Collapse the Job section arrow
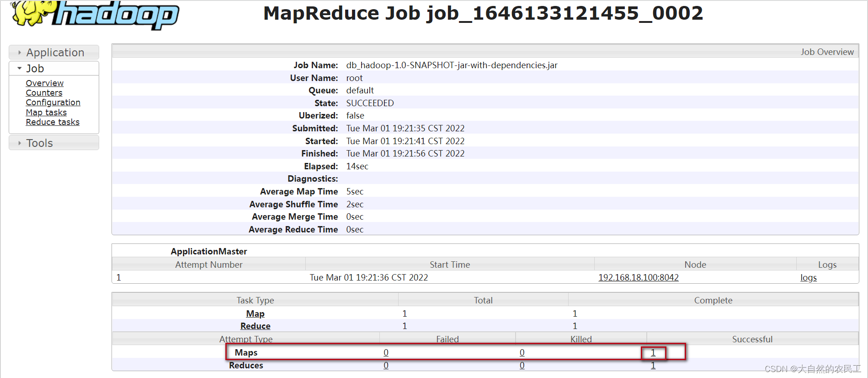The width and height of the screenshot is (868, 378). [x=20, y=68]
